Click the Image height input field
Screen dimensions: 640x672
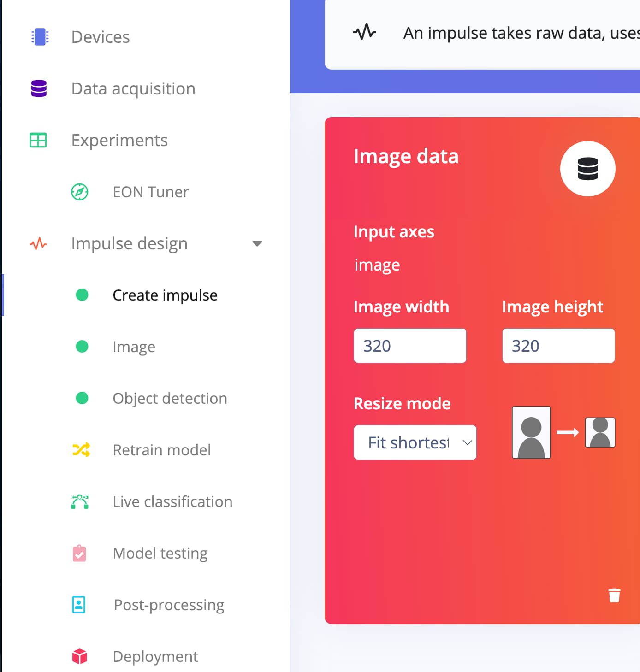pos(558,346)
